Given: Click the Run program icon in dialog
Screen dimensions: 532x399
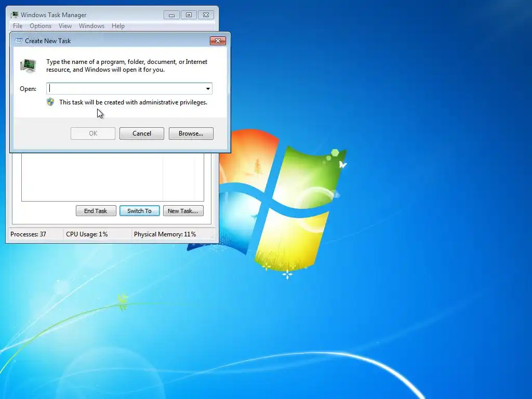Looking at the screenshot, I should tap(28, 65).
